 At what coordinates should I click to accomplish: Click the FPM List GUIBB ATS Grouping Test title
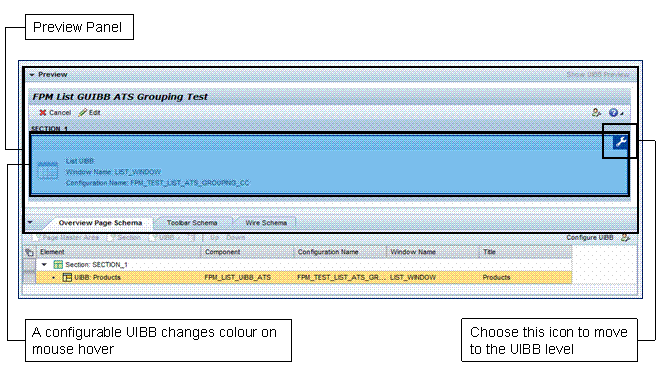click(120, 97)
